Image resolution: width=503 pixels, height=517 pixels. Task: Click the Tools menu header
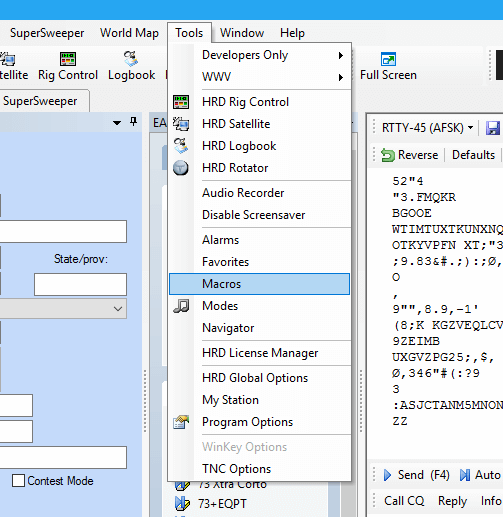[189, 33]
